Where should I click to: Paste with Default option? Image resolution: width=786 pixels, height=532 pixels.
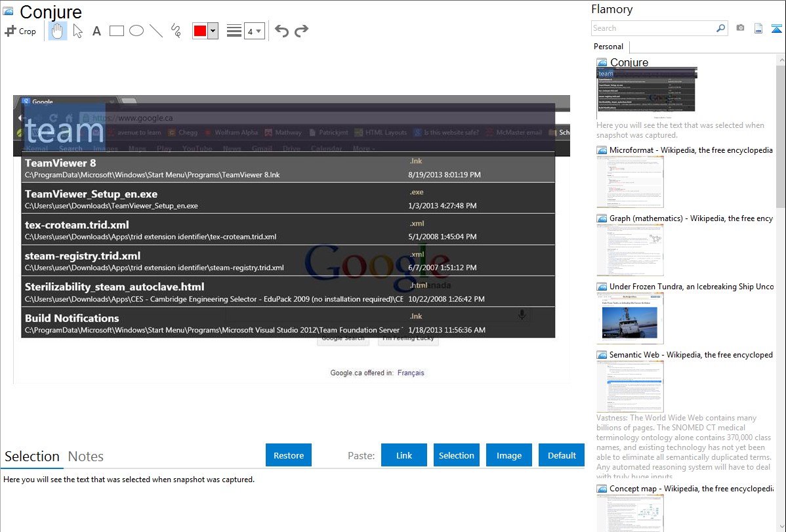[562, 455]
